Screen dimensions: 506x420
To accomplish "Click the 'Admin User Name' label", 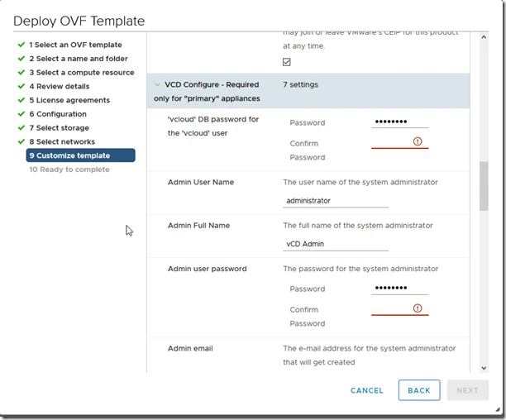I will coord(201,182).
